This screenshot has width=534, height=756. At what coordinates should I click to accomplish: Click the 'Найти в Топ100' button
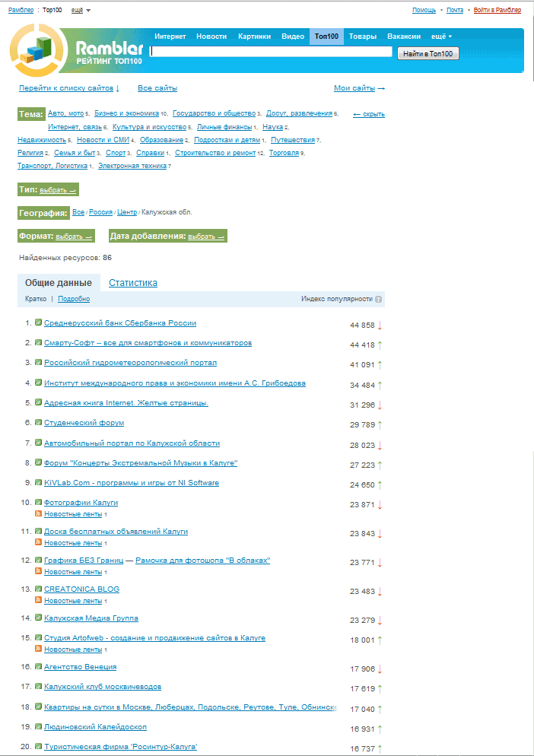[x=428, y=53]
